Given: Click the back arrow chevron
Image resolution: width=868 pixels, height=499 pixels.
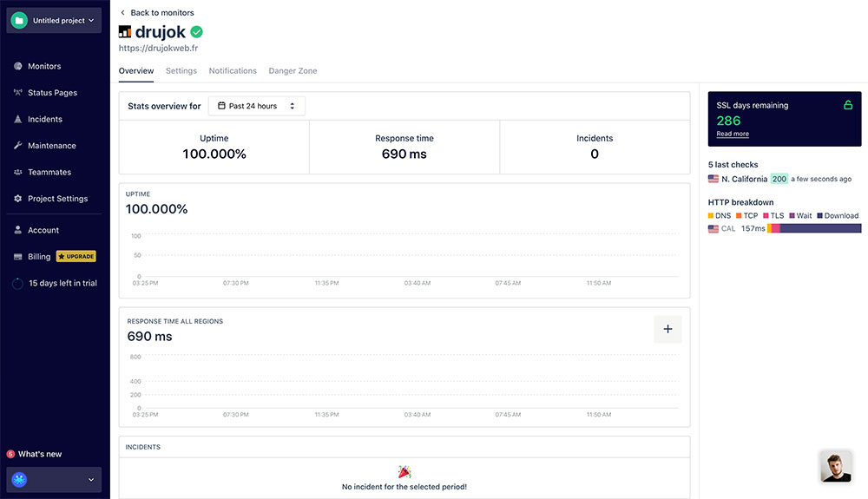Looking at the screenshot, I should click(123, 13).
